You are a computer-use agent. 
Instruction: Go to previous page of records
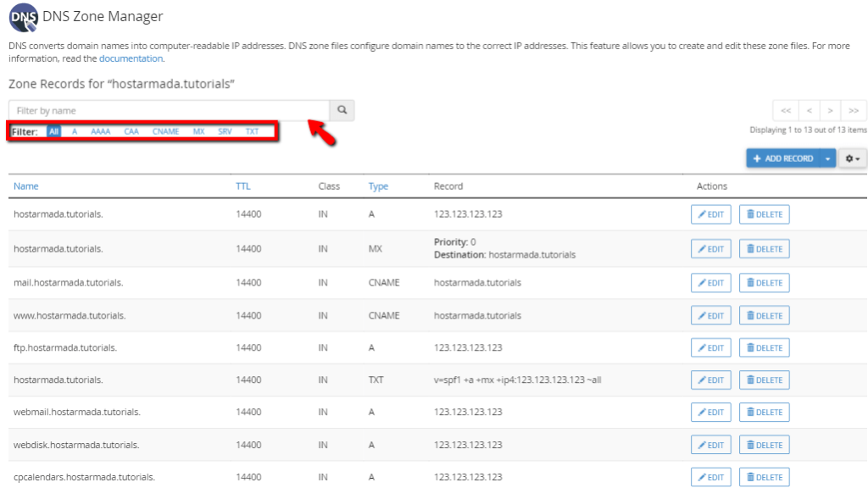click(810, 111)
